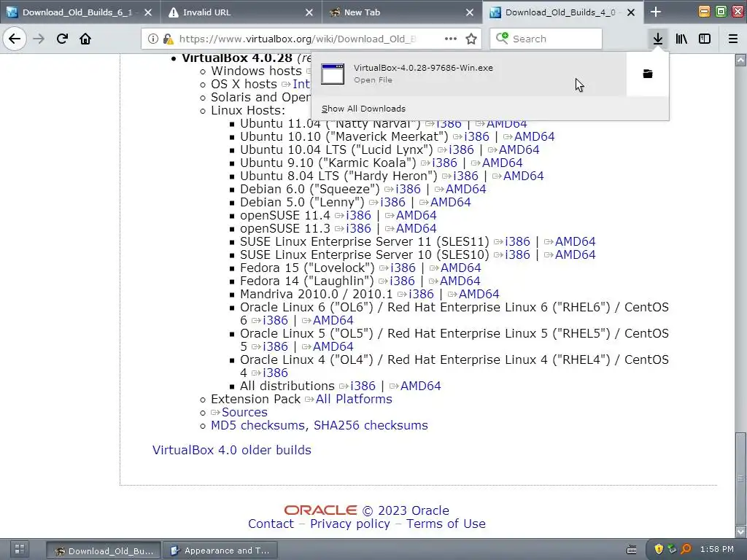Click AMD64 for All distributions
747x560 pixels.
click(421, 386)
